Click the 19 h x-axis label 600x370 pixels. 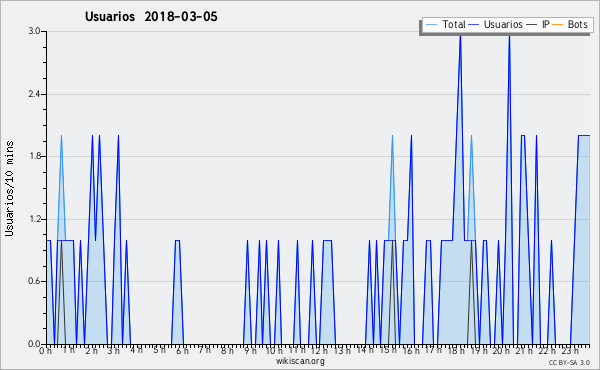coord(479,350)
